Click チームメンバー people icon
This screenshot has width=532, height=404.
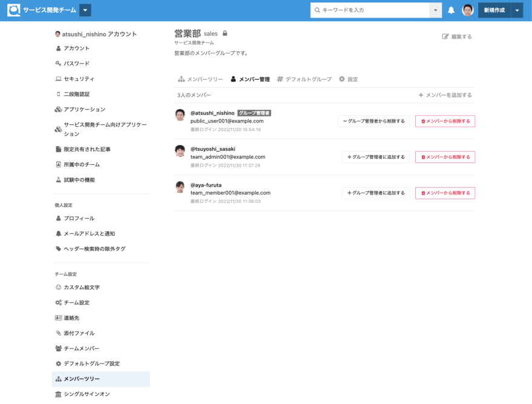pyautogui.click(x=59, y=348)
